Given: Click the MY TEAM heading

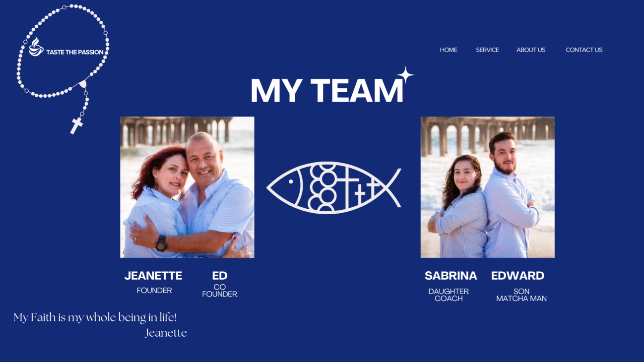Looking at the screenshot, I should [x=327, y=90].
